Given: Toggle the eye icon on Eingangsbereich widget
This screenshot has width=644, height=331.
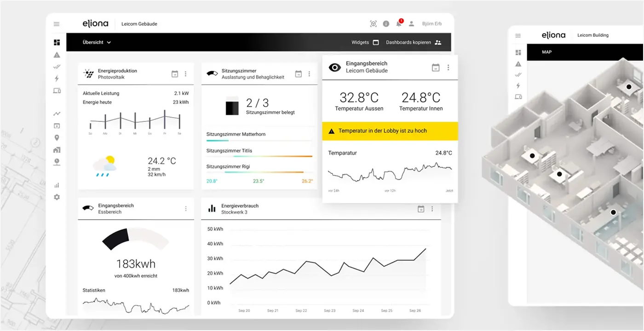Looking at the screenshot, I should pos(335,68).
